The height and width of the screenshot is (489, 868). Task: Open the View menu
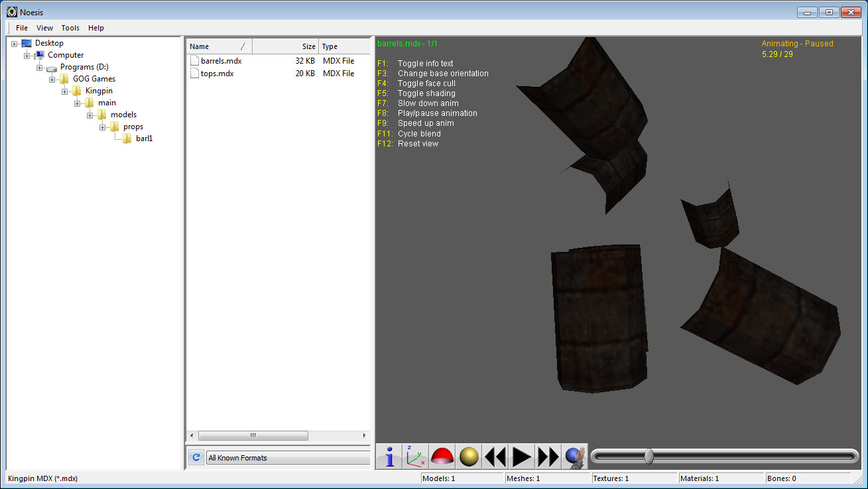[44, 28]
